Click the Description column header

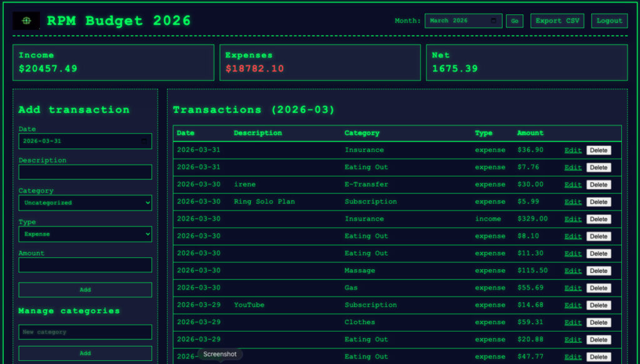(258, 133)
